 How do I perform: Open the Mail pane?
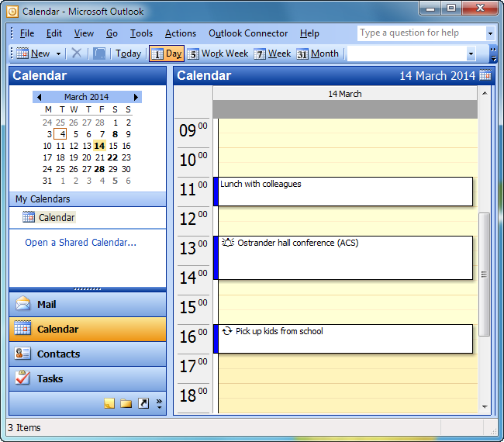(x=88, y=304)
